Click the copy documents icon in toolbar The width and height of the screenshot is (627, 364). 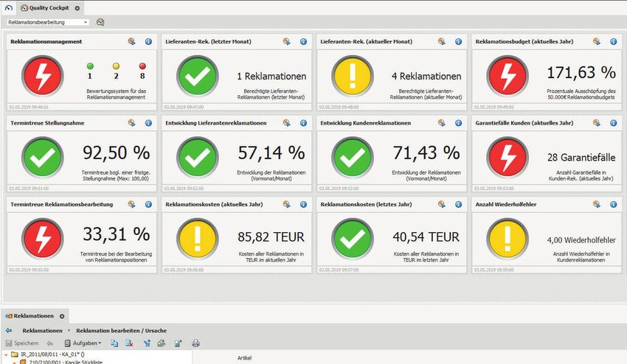click(x=114, y=343)
